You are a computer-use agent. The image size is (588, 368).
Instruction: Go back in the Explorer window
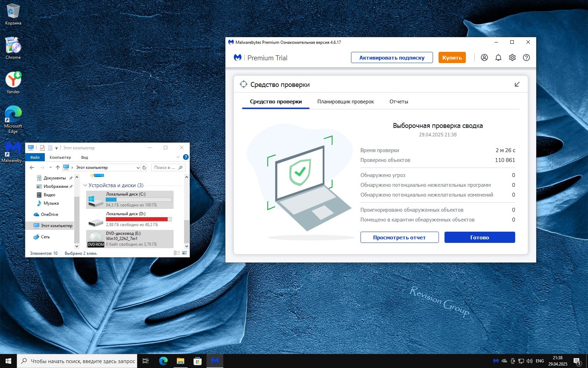(x=32, y=168)
